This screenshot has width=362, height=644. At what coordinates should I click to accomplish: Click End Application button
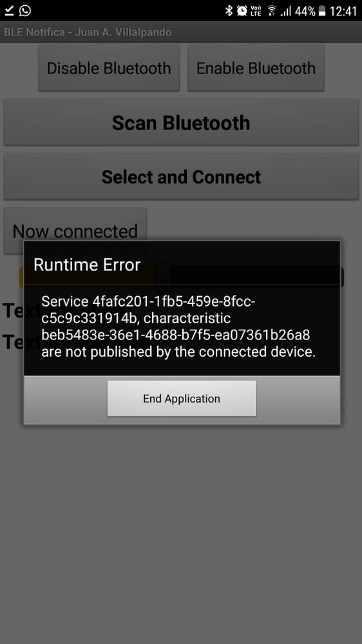pyautogui.click(x=182, y=399)
